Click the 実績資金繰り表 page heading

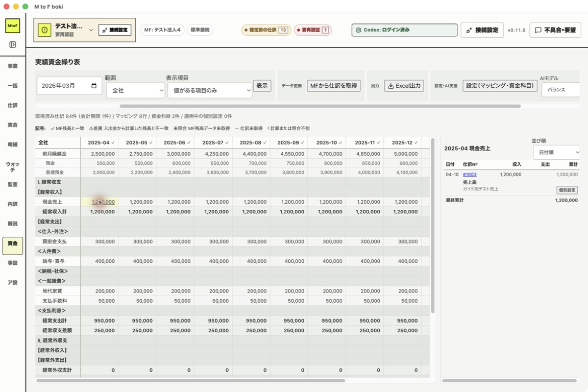58,62
